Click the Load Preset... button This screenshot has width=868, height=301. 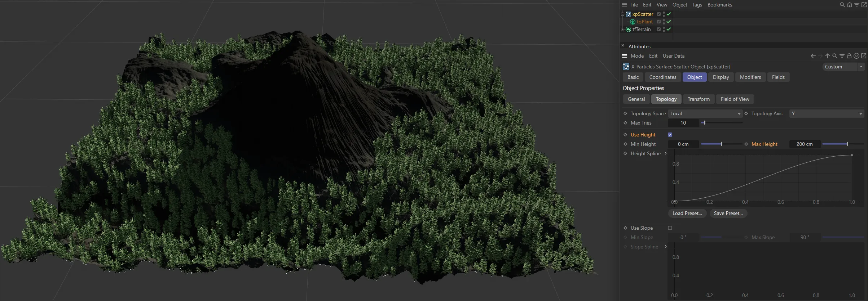(687, 213)
